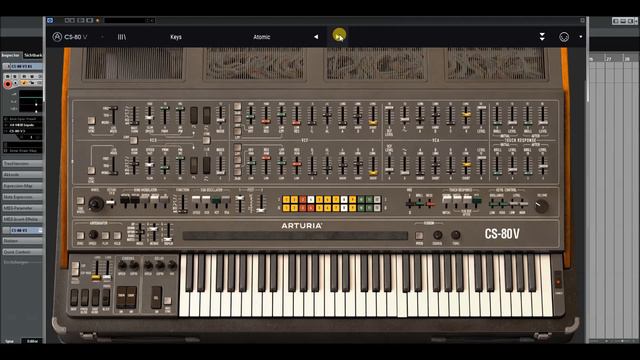Click the Chorus speed knob
This screenshot has height=360, width=640.
point(122,266)
